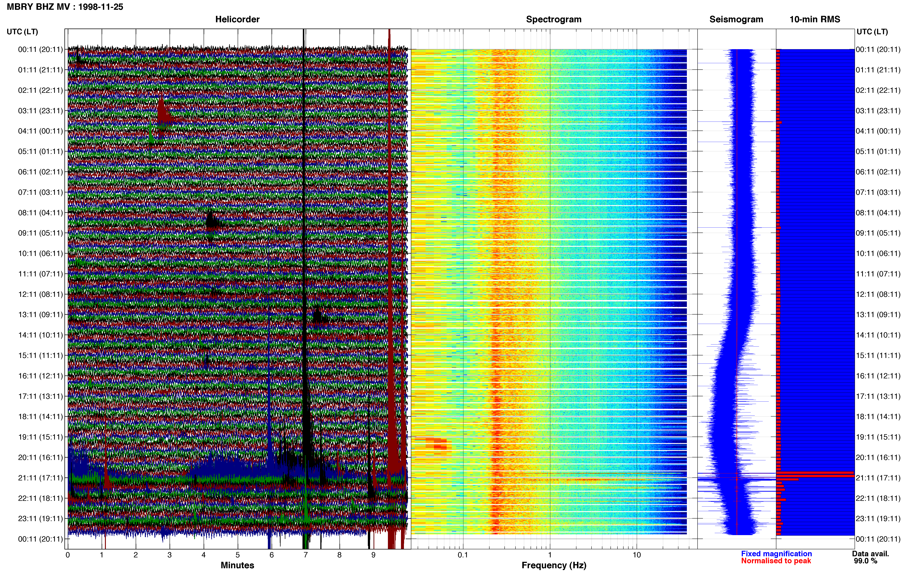Click left-axis time label 10:11 (06:11)
This screenshot has height=578, width=924.
(x=41, y=253)
